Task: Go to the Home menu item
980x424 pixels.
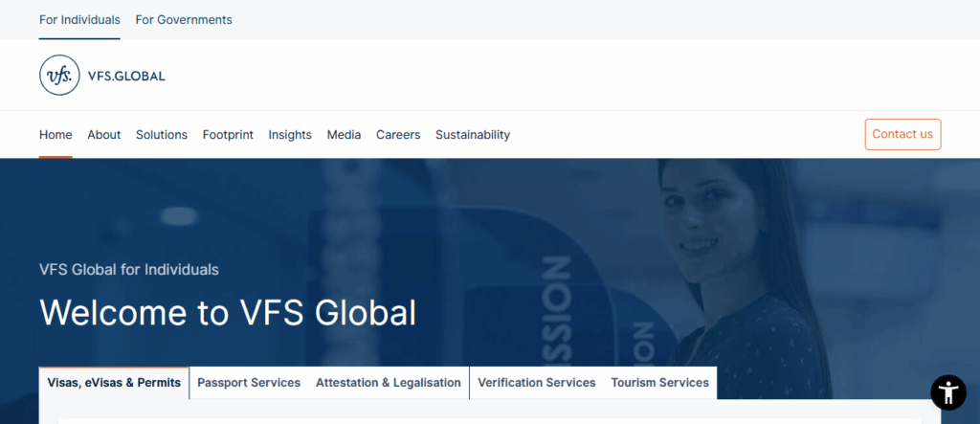Action: point(56,135)
